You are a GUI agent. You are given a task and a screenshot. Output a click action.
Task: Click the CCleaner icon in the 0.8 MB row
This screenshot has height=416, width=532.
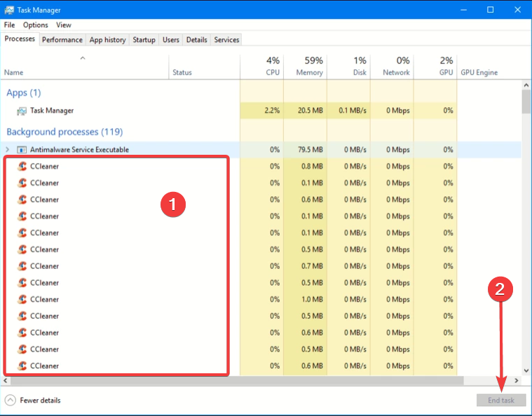point(22,166)
